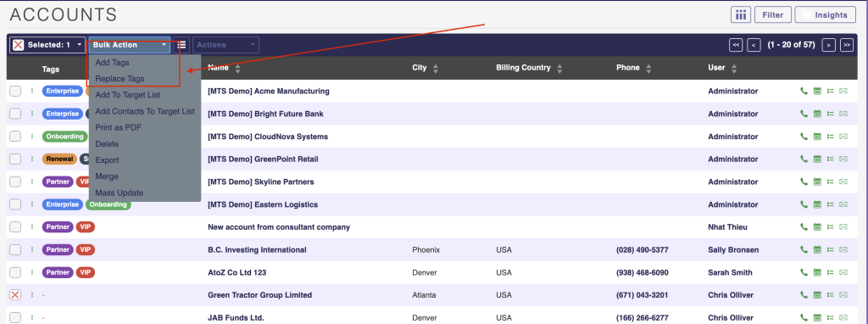
Task: Click the Renewal tag on GreenPoint Retail row
Action: click(59, 159)
